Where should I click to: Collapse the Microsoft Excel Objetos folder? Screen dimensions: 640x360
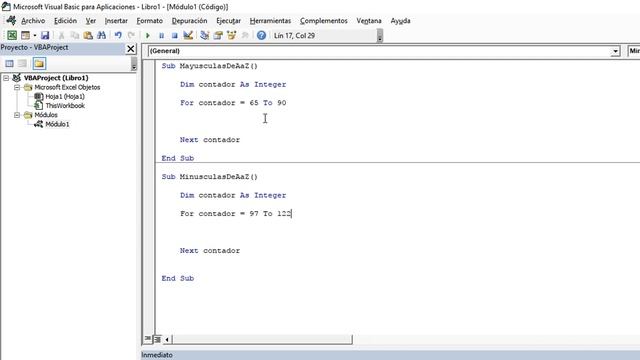click(x=17, y=87)
